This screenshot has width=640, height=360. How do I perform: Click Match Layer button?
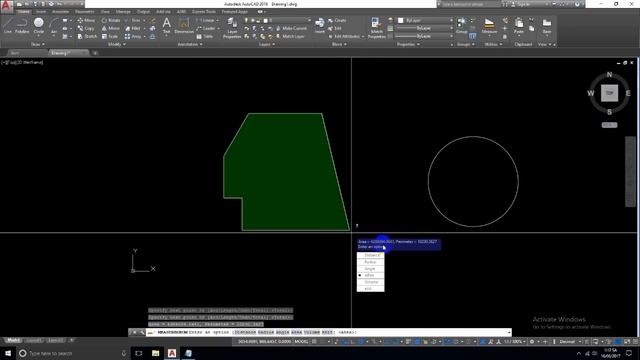(x=290, y=36)
